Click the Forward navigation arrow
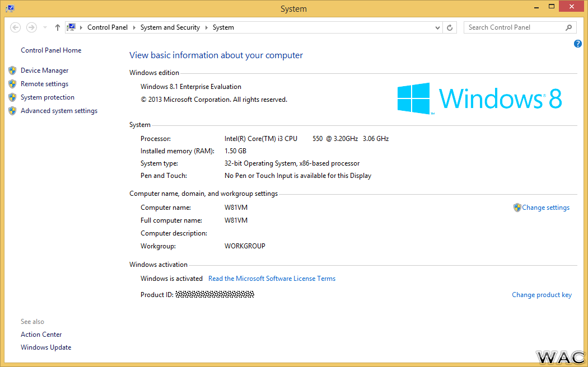This screenshot has width=588, height=367. click(x=31, y=27)
